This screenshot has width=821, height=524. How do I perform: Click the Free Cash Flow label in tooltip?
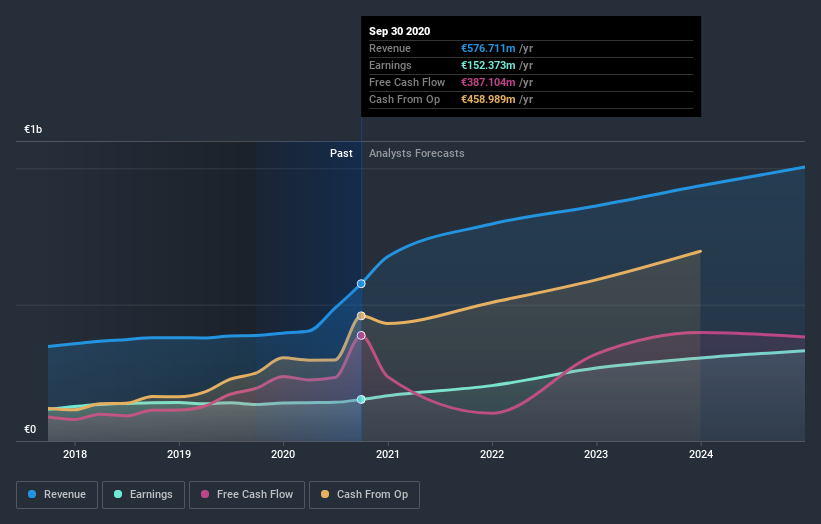[407, 82]
